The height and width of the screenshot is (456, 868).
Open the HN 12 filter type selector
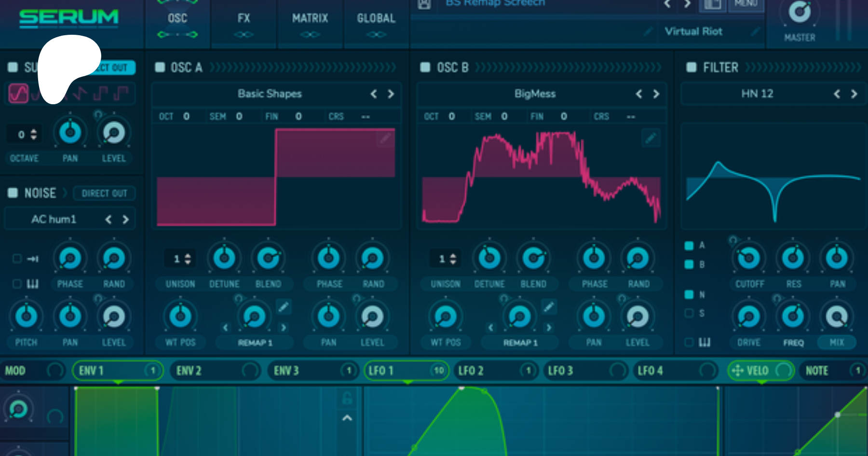pos(757,94)
